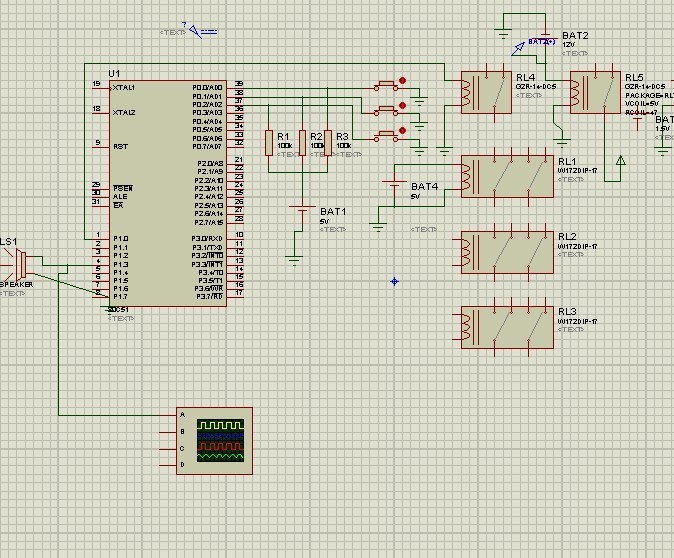Select the BAT1 5V battery symbol
The height and width of the screenshot is (558, 674).
301,210
